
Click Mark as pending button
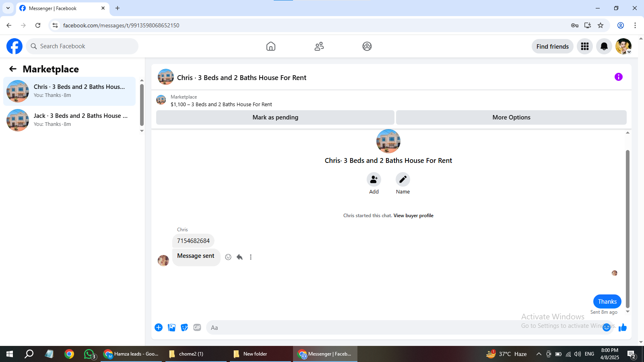pyautogui.click(x=275, y=117)
